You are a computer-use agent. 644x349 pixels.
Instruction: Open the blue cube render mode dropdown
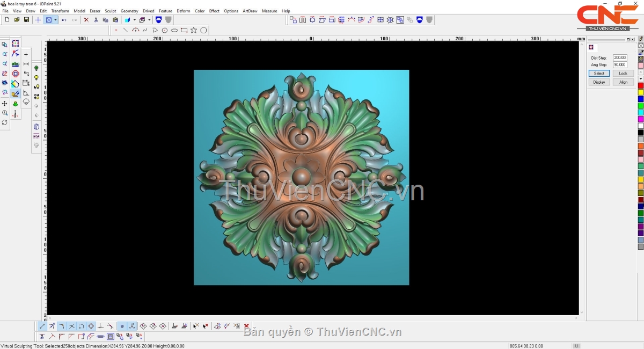click(134, 20)
